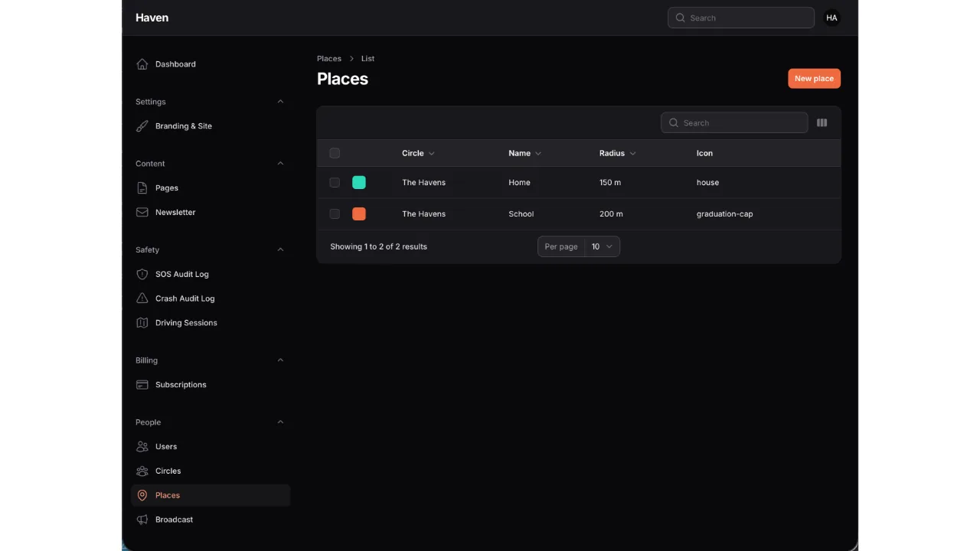Click the Pages document icon
Viewport: 980px width, 551px height.
click(142, 188)
